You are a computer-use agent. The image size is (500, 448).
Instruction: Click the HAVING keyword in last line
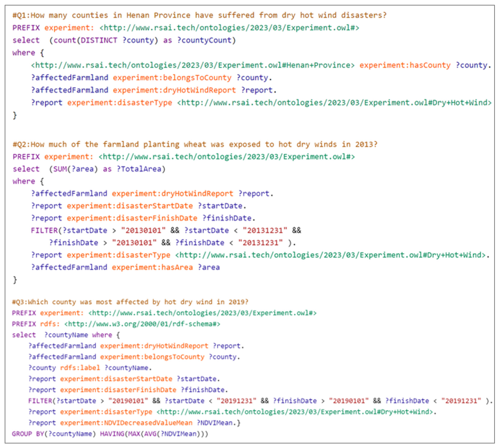click(x=112, y=434)
